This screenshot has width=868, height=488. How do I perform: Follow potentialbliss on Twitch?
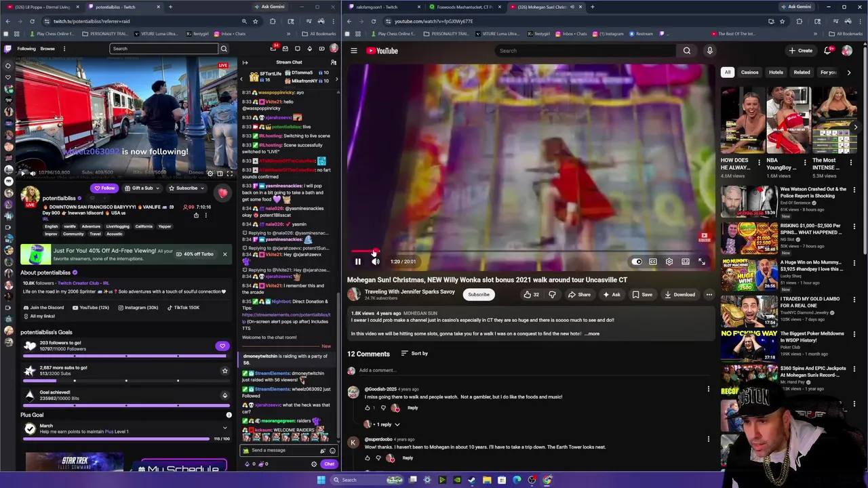[104, 188]
